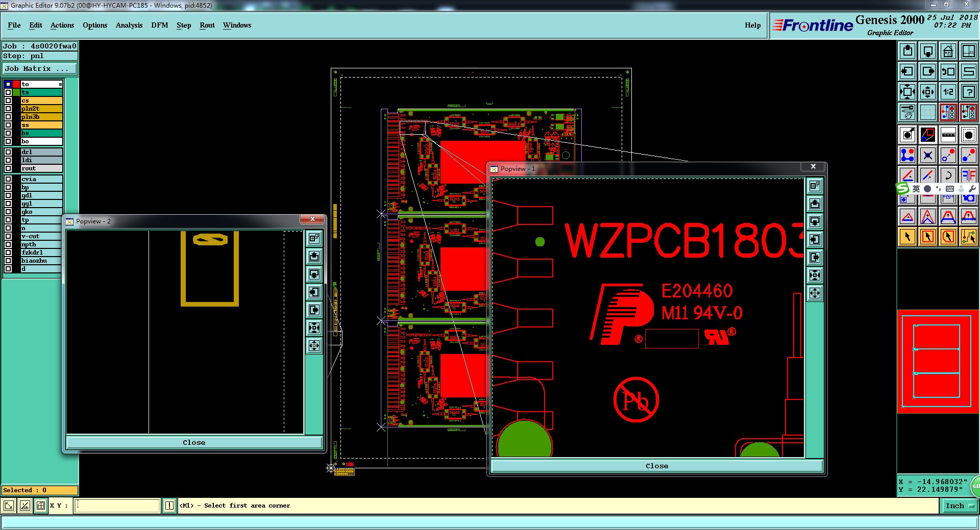Click the zoom out shrink icon

tap(927, 92)
